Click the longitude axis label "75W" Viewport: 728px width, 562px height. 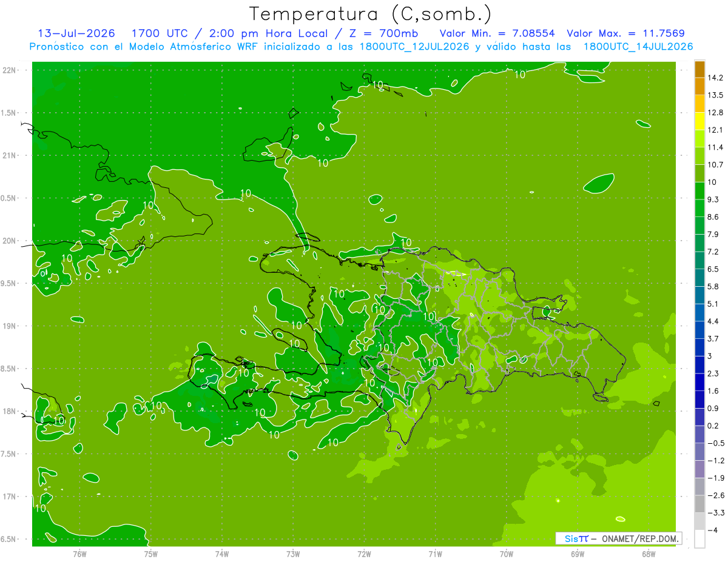coord(151,554)
